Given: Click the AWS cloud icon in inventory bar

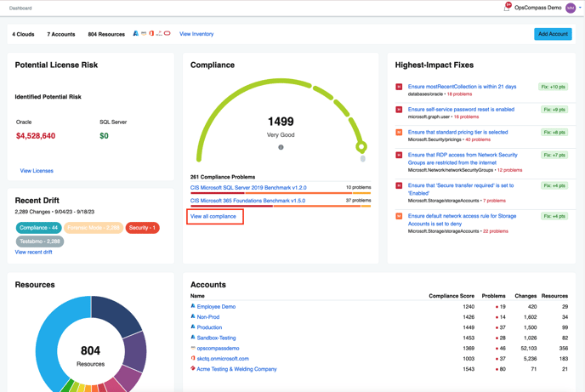Looking at the screenshot, I should coord(144,33).
